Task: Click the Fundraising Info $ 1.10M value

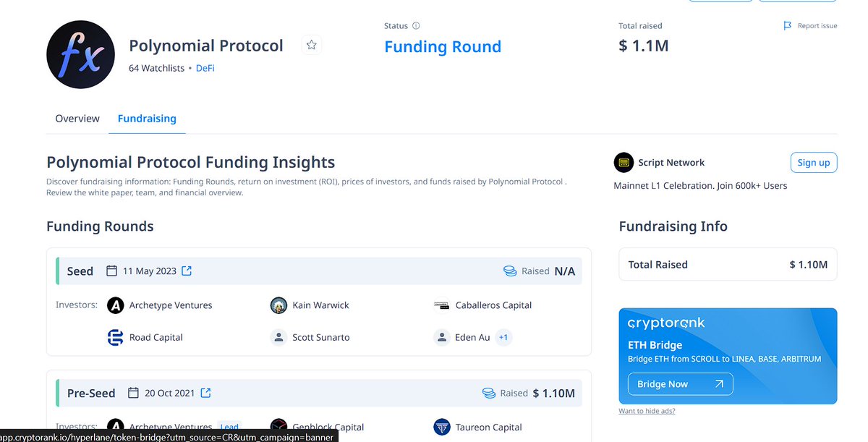Action: point(809,264)
